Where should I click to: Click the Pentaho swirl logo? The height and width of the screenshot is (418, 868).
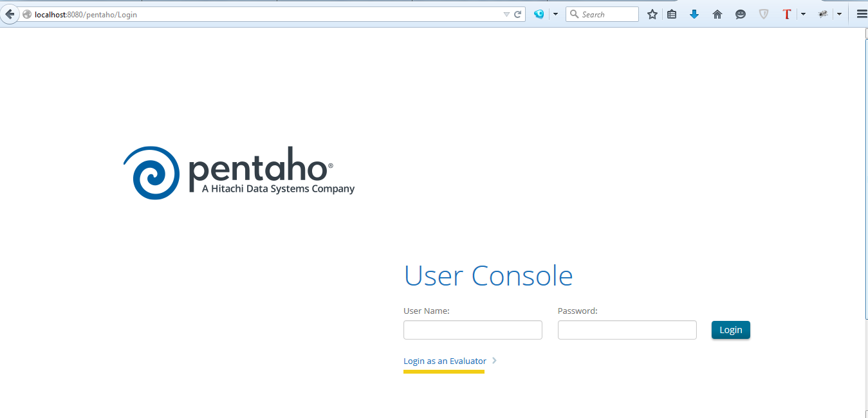click(x=152, y=172)
